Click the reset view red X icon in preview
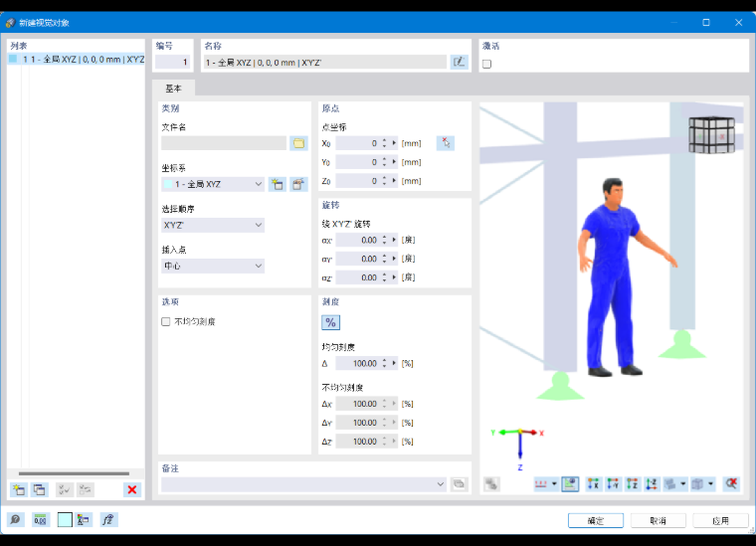Viewport: 756px width, 546px height. point(731,483)
